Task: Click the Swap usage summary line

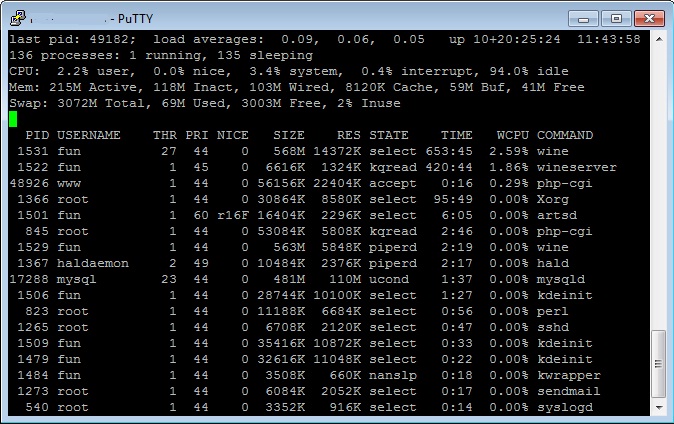Action: click(x=205, y=103)
